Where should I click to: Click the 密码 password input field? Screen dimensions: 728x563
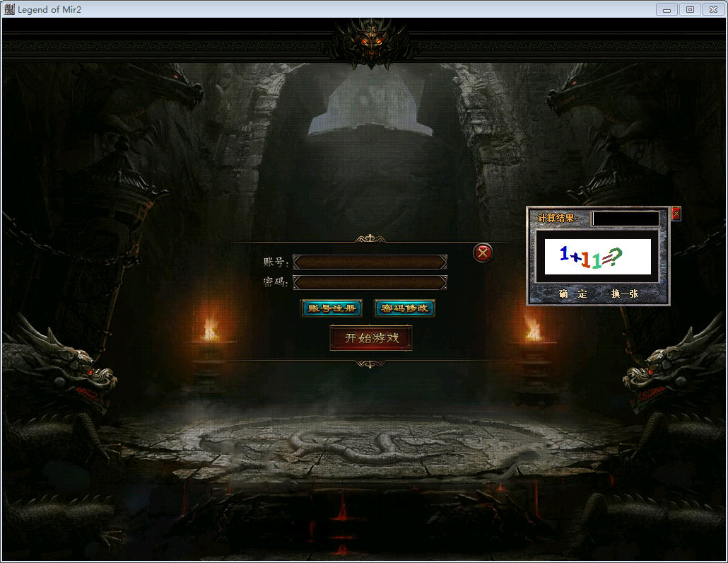tap(370, 282)
